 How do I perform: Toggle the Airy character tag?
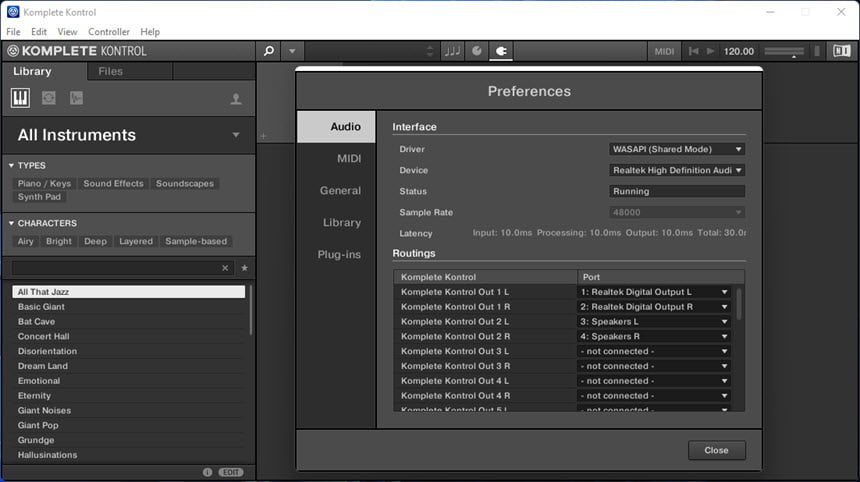coord(25,241)
